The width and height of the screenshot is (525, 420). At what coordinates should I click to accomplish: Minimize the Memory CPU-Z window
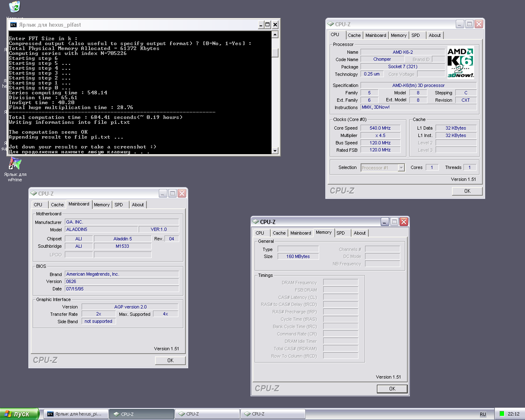tap(385, 221)
